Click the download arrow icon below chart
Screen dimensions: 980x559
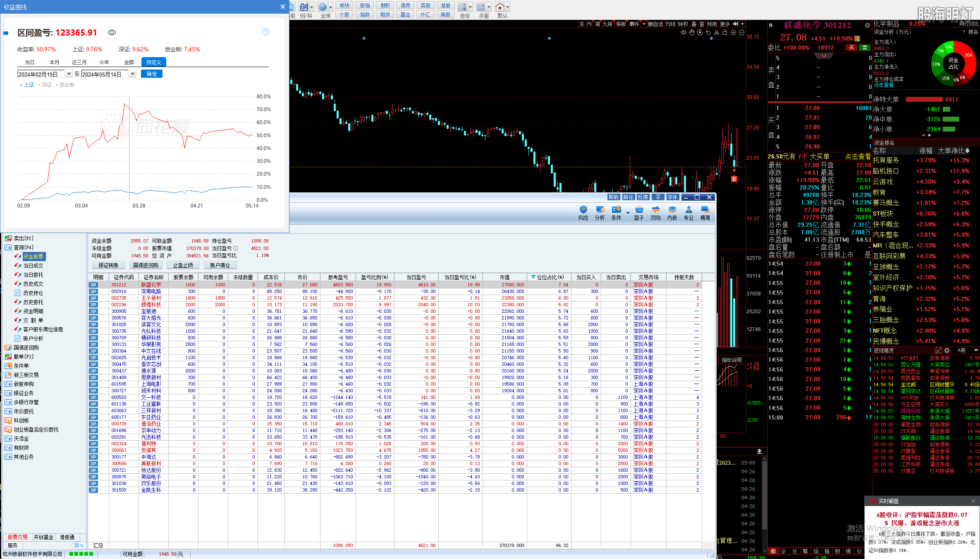pyautogui.click(x=760, y=451)
